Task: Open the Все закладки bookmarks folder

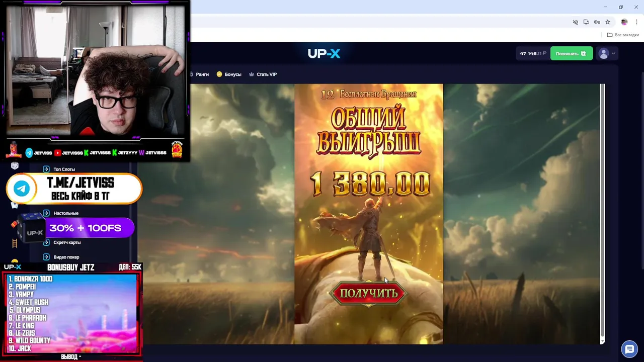Action: coord(623,35)
